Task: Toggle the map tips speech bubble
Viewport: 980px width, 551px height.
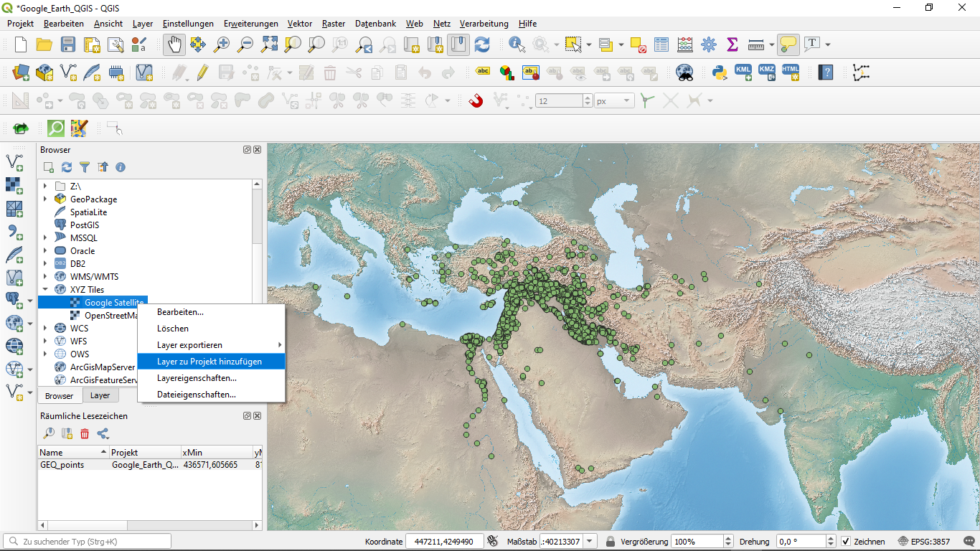Action: pos(788,44)
